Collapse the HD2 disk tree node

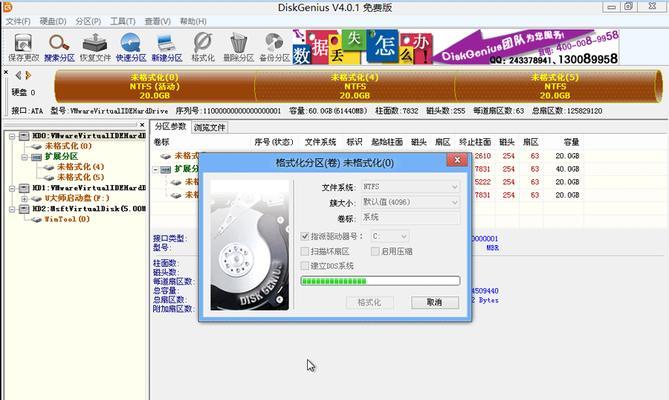pyautogui.click(x=12, y=209)
